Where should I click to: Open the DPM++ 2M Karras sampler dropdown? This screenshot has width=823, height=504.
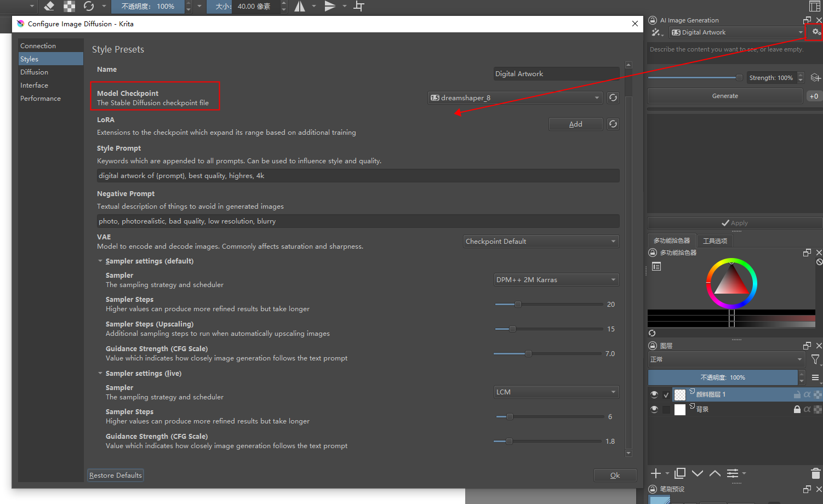click(556, 279)
